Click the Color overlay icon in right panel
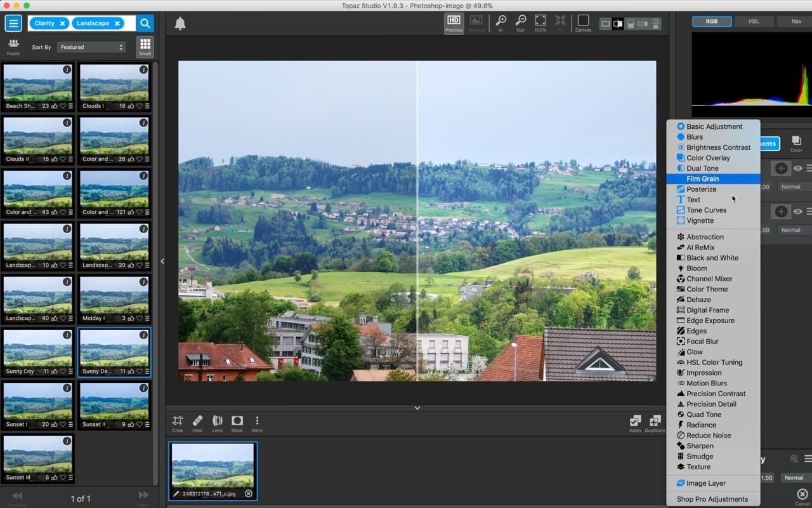The width and height of the screenshot is (812, 508). click(x=796, y=144)
